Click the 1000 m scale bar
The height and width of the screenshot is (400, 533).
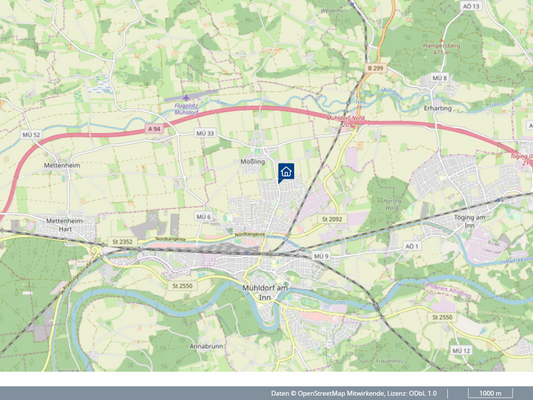tap(490, 393)
